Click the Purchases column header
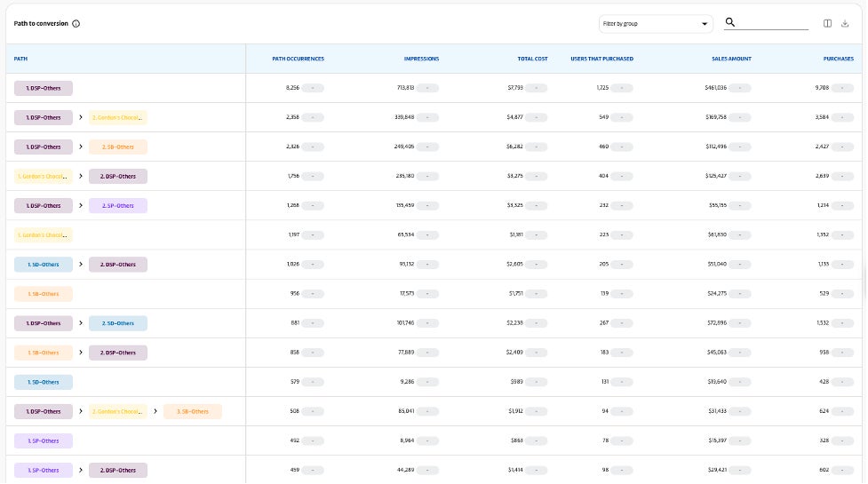Viewport: 868px width, 484px height. coord(840,59)
